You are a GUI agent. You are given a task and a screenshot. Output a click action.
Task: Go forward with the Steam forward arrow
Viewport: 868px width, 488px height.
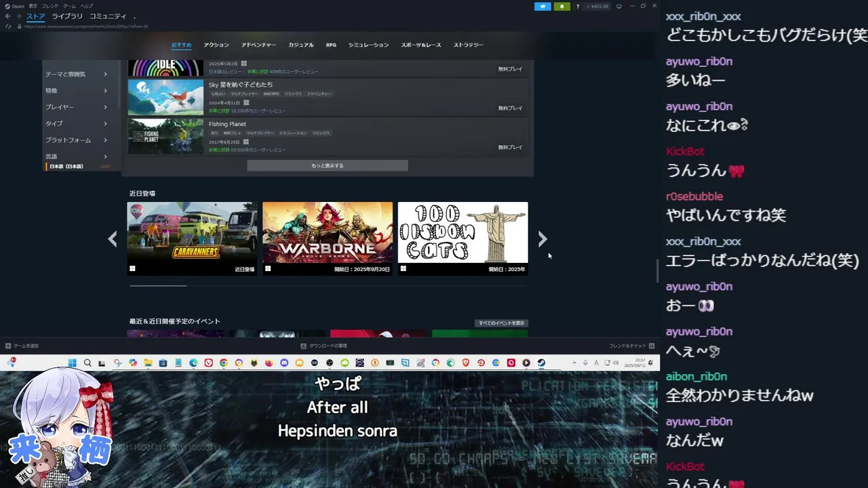(18, 16)
